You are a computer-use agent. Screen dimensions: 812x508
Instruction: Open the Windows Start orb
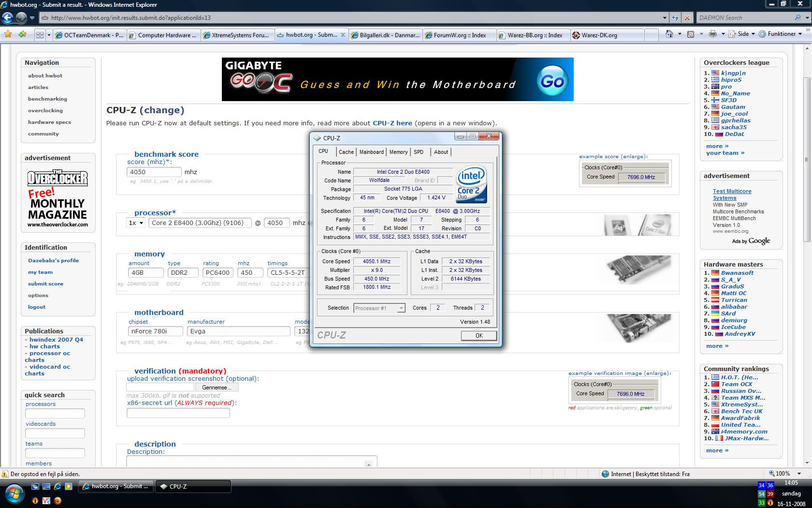coord(14,493)
